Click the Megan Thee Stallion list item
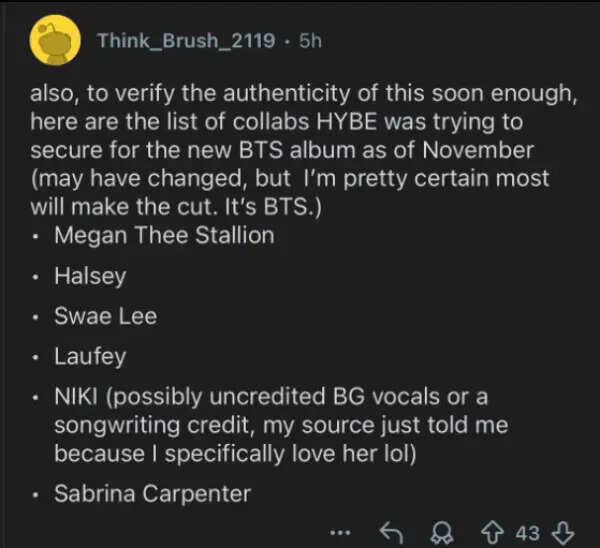Screen dimensions: 600x548 click(x=163, y=237)
